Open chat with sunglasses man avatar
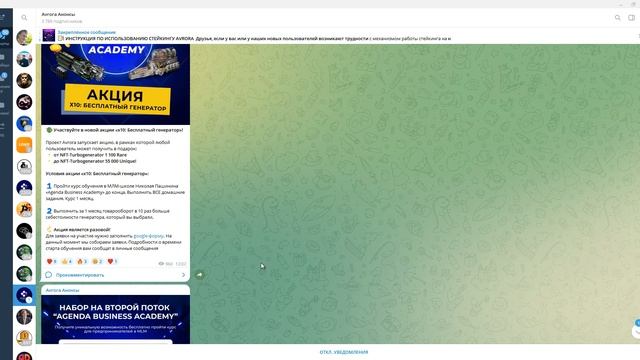Screen dimensions: 640x360 (24, 80)
